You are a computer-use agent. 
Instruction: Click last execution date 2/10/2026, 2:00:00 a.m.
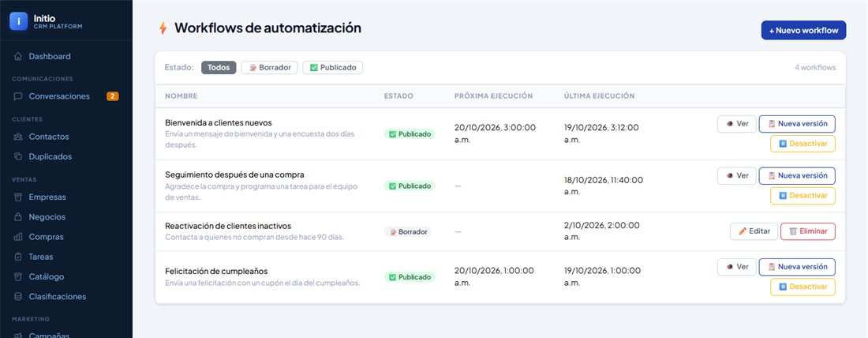(x=602, y=231)
